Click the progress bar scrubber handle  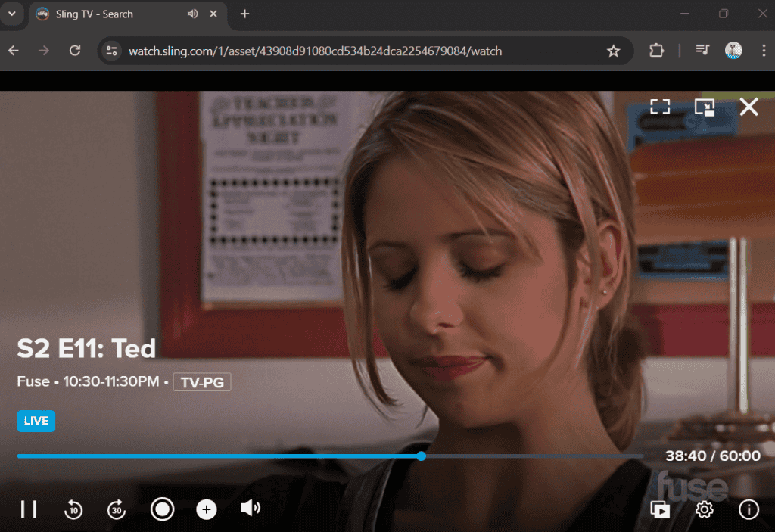[x=421, y=456]
